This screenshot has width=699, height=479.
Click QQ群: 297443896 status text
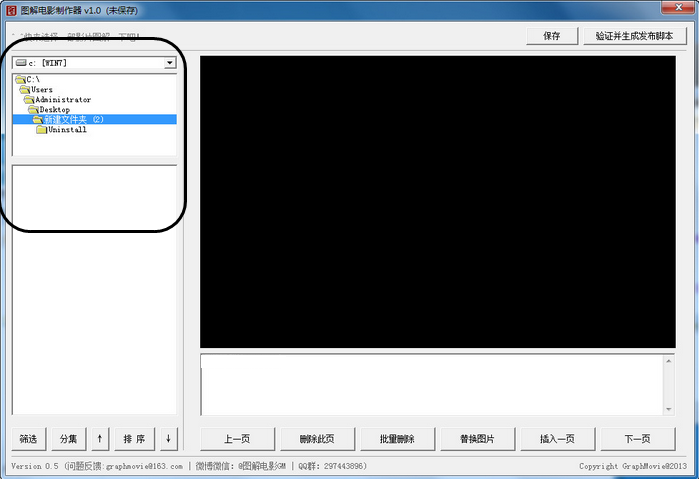click(333, 466)
